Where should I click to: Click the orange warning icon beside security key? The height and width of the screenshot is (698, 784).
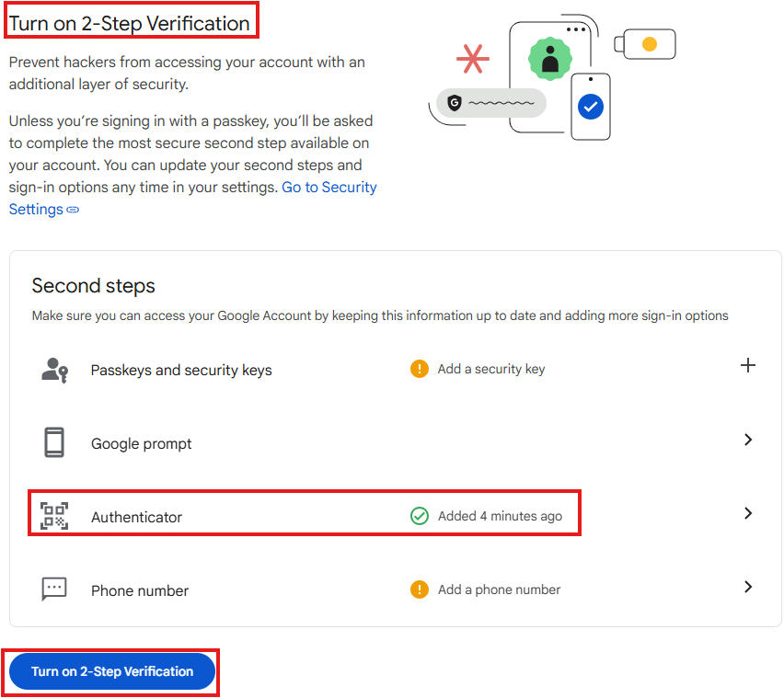tap(420, 369)
